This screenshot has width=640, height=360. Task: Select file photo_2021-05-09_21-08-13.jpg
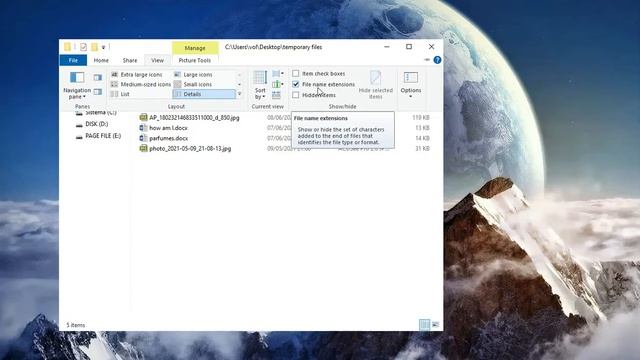[190, 149]
